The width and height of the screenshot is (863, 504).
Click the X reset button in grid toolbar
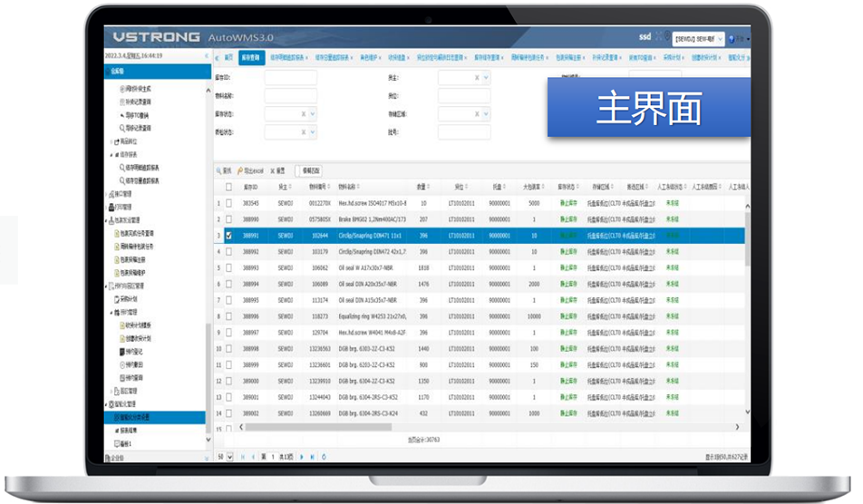pyautogui.click(x=277, y=170)
